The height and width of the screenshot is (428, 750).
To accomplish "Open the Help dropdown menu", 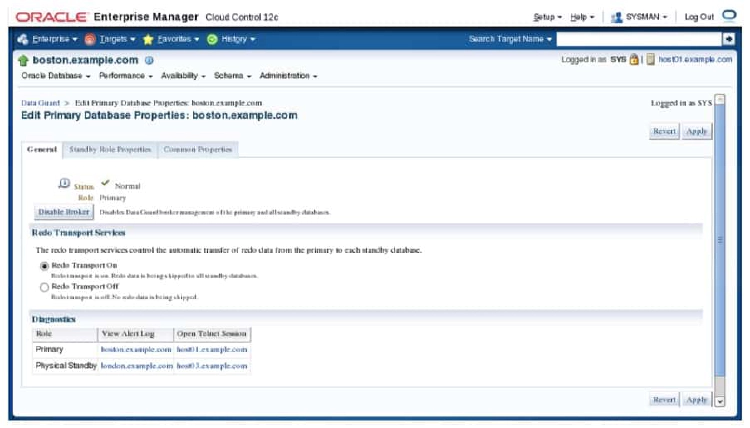I will click(582, 17).
